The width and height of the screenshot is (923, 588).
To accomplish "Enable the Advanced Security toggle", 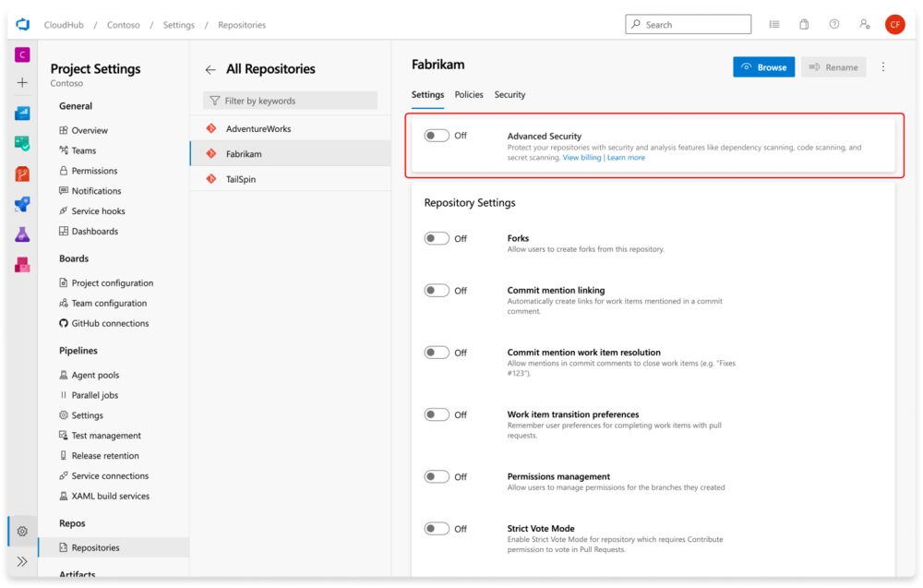I will (437, 136).
